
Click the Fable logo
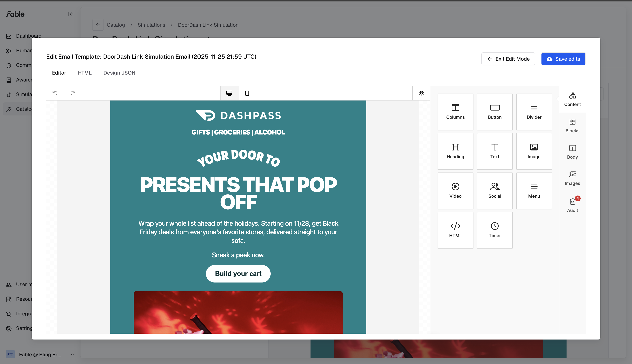click(x=15, y=14)
